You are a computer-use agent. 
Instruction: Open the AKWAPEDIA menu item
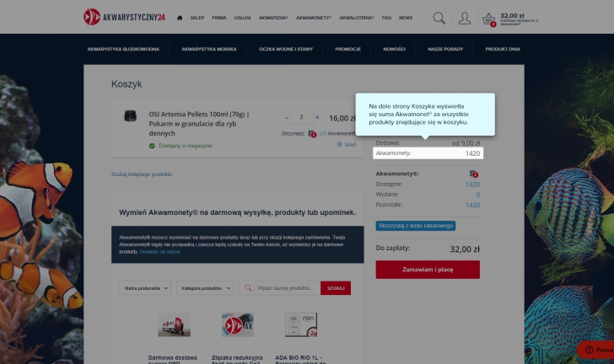pos(273,18)
